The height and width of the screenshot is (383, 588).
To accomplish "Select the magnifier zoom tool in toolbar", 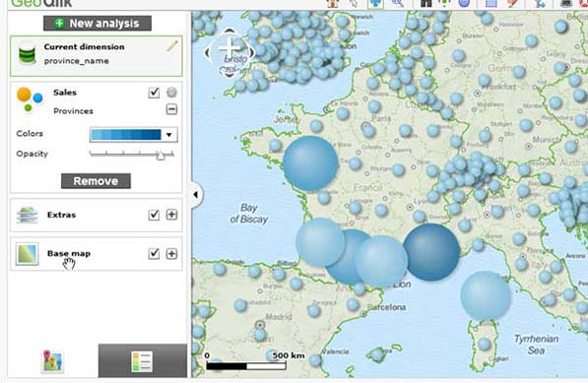I will [x=398, y=4].
